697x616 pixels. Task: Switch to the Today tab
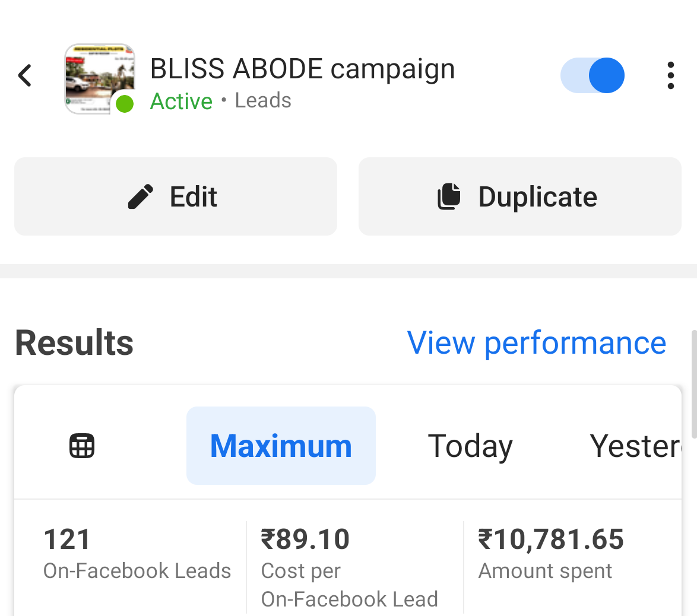pos(470,446)
